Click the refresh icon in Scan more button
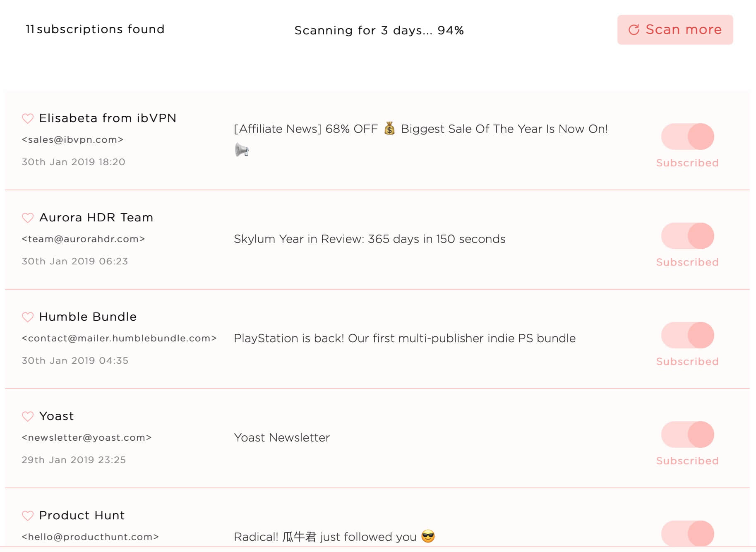 (x=634, y=30)
